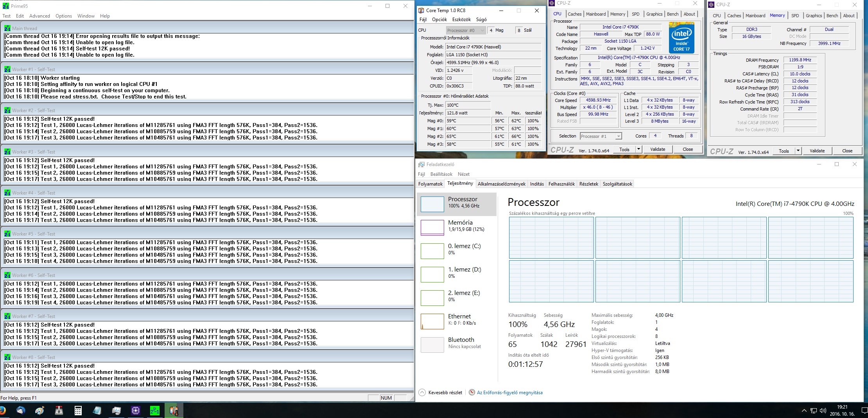This screenshot has height=418, width=868.
Task: Click Mag #2 temperature 65°C reading
Action: click(x=468, y=136)
